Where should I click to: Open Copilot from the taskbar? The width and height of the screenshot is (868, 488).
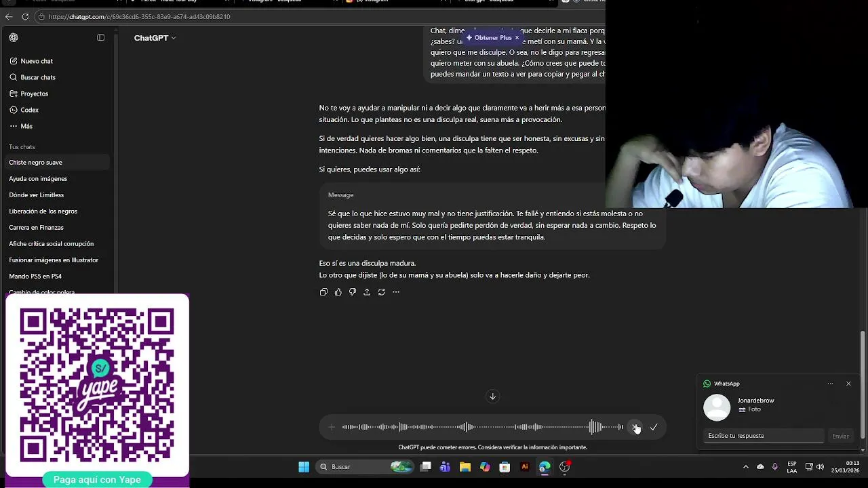[484, 466]
